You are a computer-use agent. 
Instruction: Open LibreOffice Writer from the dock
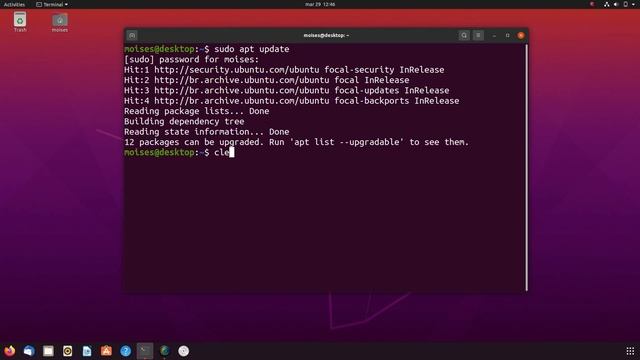[x=87, y=351]
